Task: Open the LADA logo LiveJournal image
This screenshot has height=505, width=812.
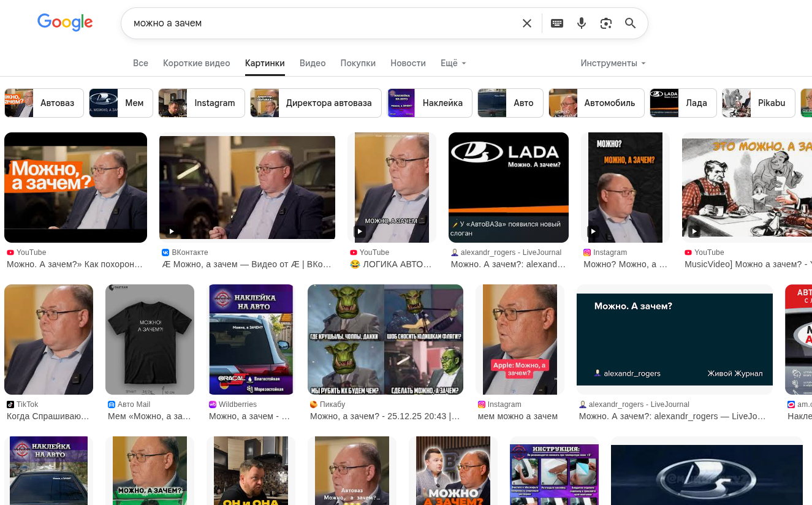Action: (508, 188)
